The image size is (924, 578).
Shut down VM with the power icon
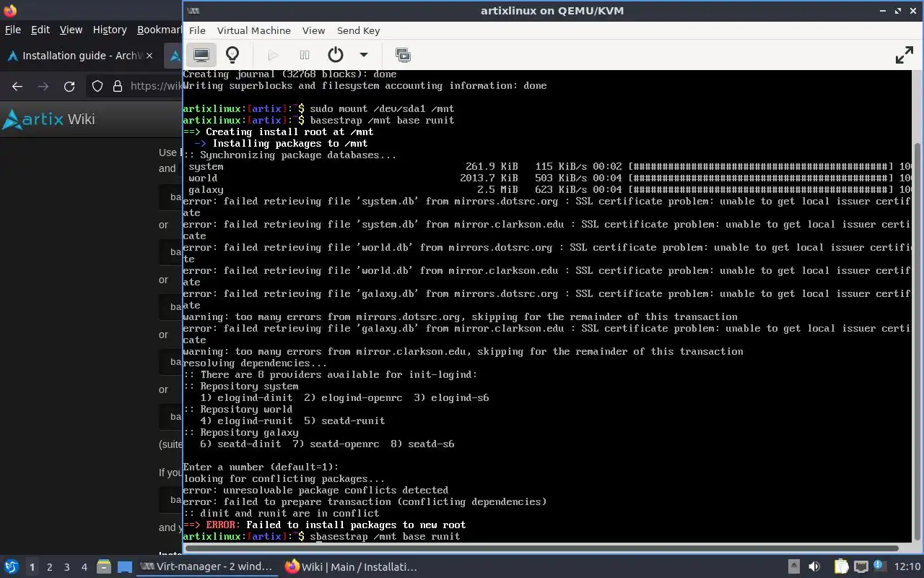336,55
